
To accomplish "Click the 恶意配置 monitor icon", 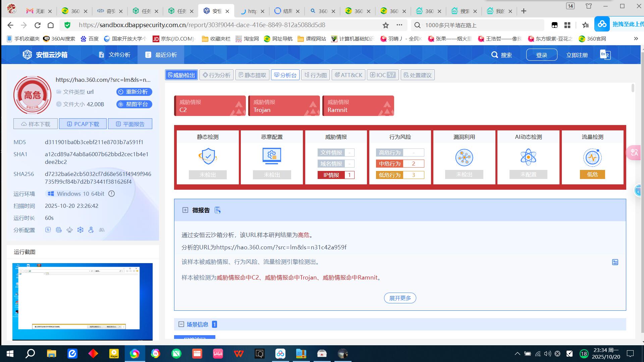I will pyautogui.click(x=272, y=156).
